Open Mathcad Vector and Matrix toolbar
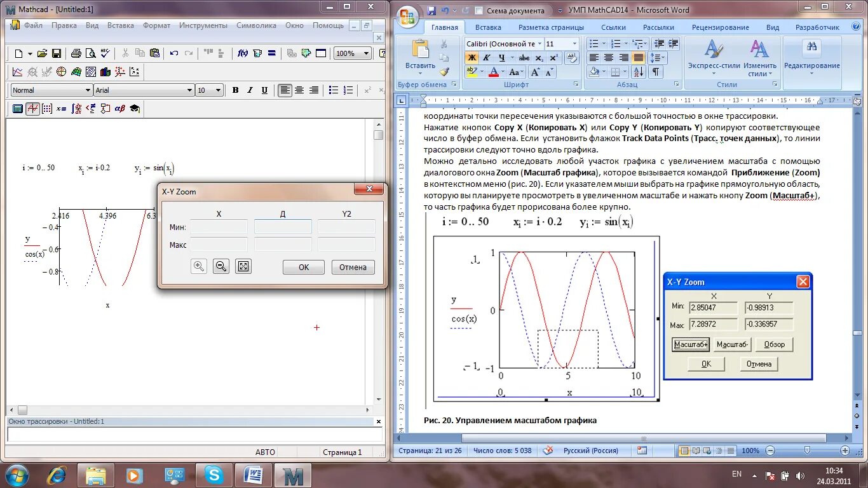The height and width of the screenshot is (488, 868). pos(47,109)
